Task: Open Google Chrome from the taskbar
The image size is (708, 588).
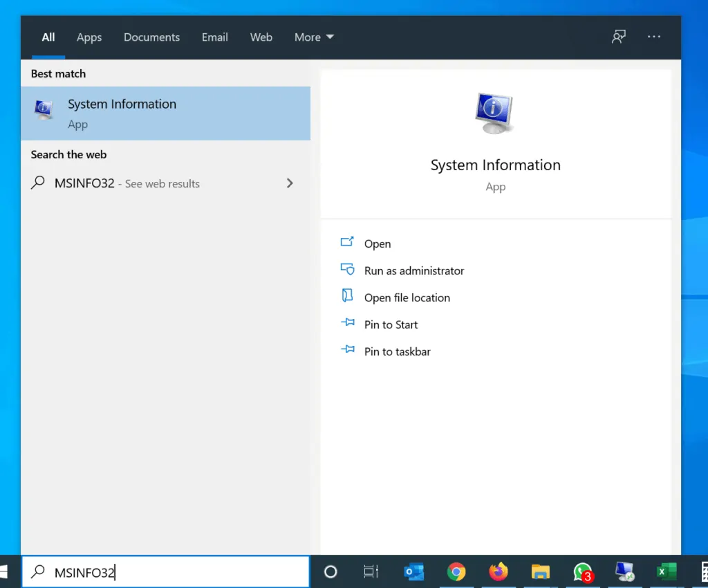Action: point(457,572)
